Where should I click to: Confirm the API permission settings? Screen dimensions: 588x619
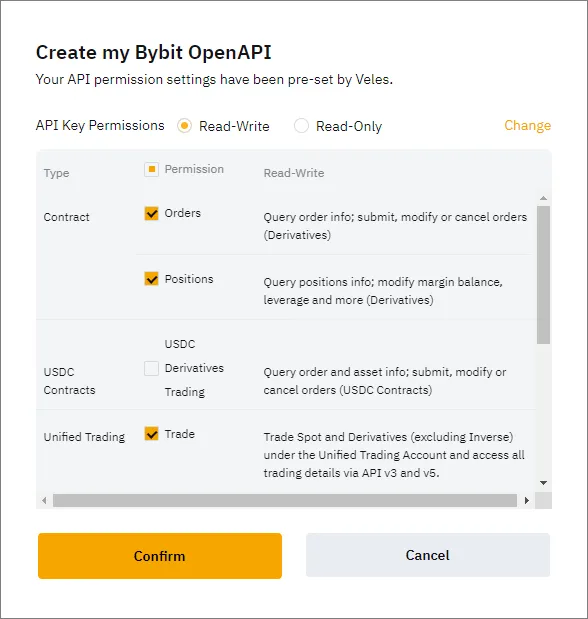[x=160, y=556]
